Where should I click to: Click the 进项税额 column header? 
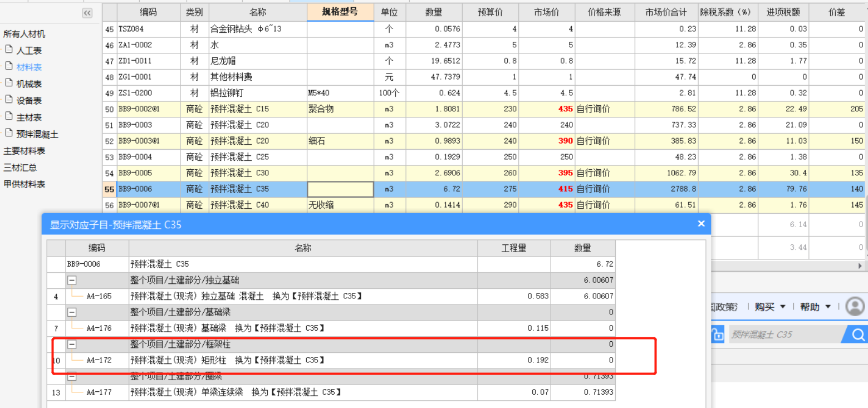[783, 12]
